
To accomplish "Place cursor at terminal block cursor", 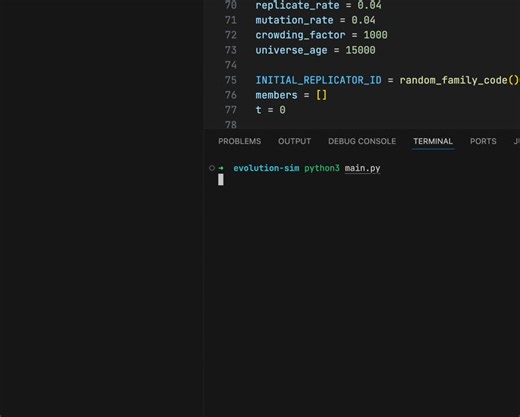I will (221, 180).
